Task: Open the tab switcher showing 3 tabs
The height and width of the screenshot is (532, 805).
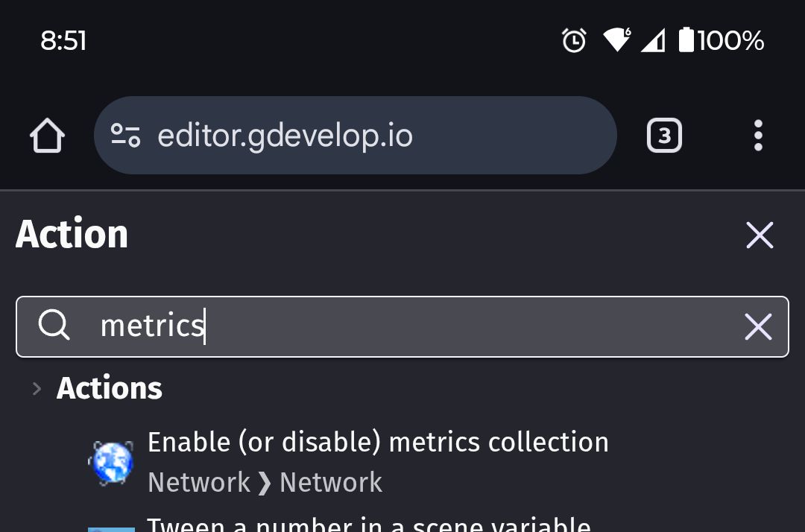Action: click(x=664, y=136)
